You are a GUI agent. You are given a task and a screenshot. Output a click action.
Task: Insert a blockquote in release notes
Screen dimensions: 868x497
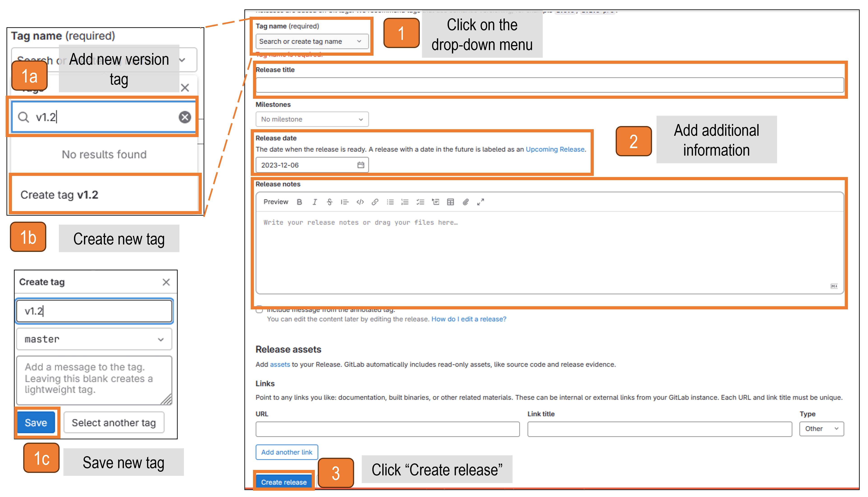click(x=345, y=202)
